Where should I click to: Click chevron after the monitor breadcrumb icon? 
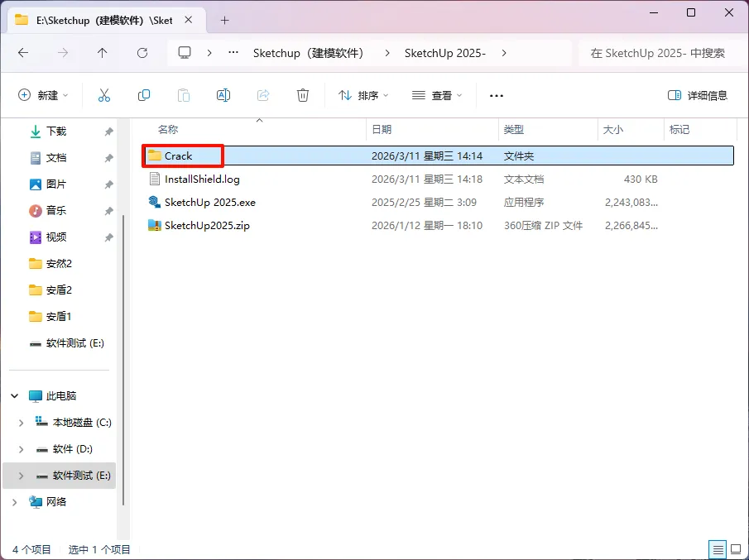209,53
